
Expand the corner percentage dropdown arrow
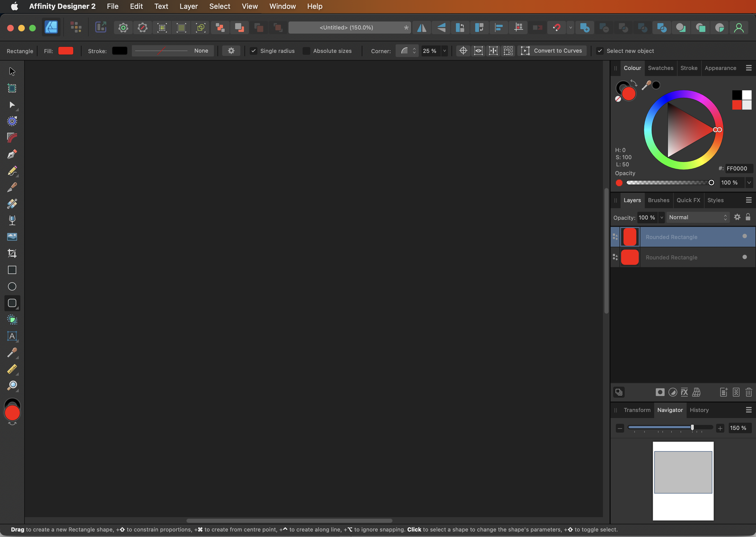[x=444, y=51]
